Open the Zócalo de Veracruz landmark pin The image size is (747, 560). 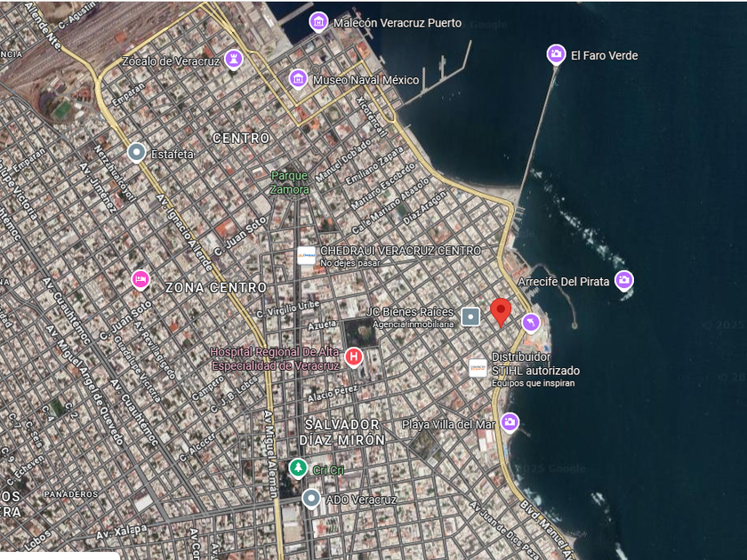point(233,60)
